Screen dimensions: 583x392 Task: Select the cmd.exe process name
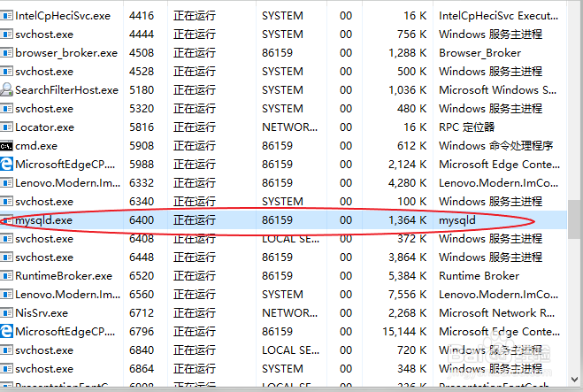point(36,146)
